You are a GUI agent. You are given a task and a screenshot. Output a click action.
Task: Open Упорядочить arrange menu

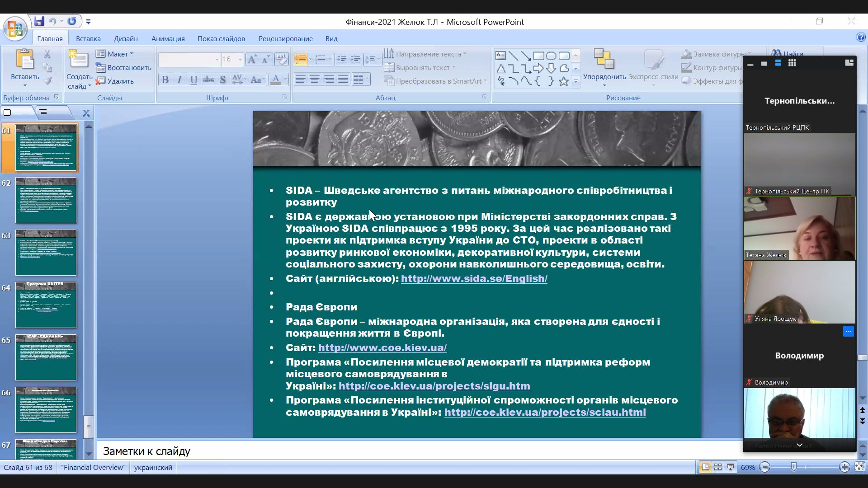pos(604,68)
